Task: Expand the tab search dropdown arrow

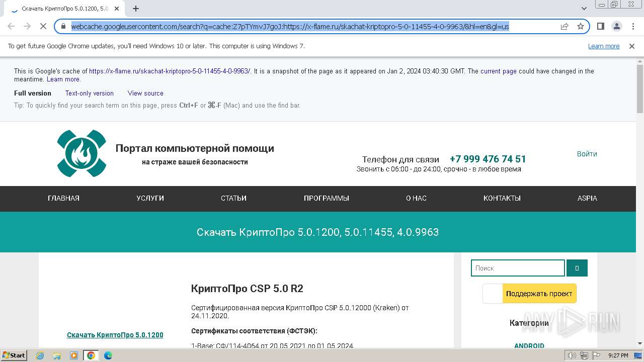Action: pos(584,9)
